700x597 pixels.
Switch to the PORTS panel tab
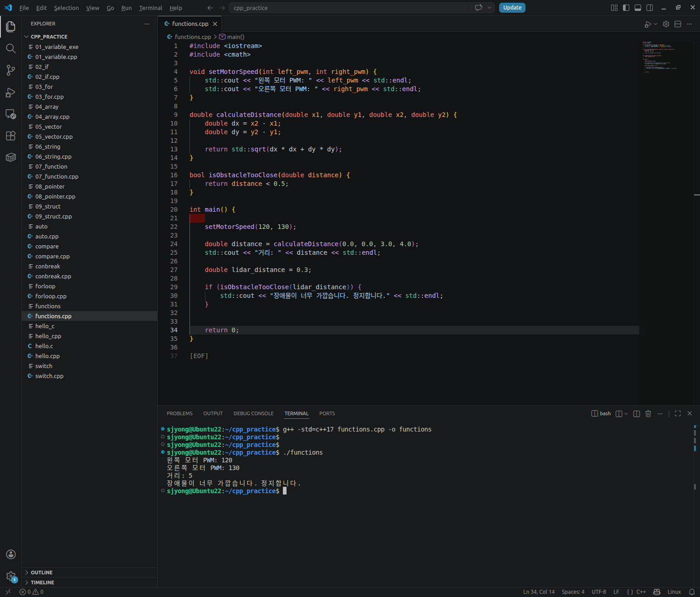pyautogui.click(x=327, y=413)
